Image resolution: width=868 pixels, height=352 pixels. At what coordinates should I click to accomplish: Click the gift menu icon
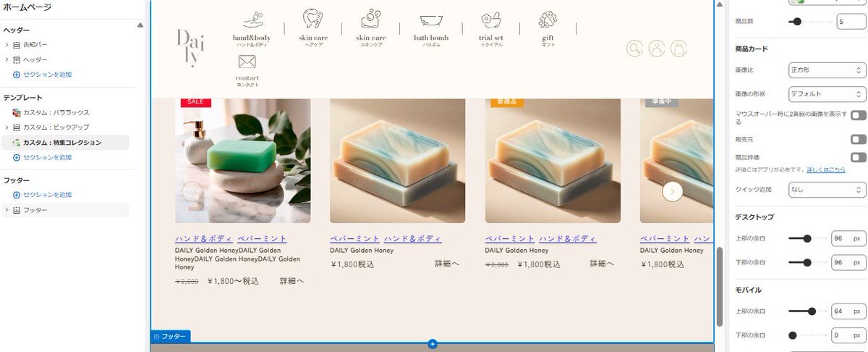548,20
